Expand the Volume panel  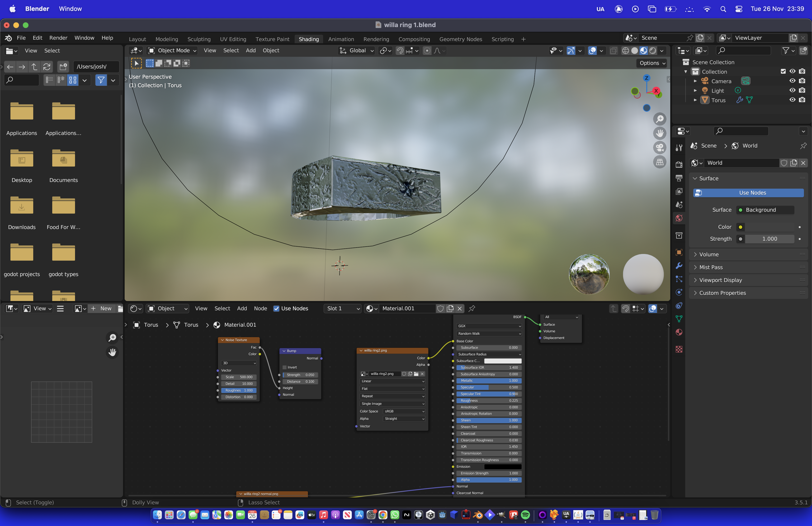(709, 254)
